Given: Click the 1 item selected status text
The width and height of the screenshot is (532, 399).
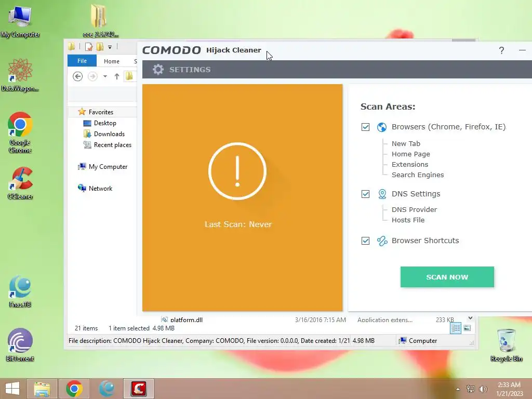Looking at the screenshot, I should coord(129,328).
